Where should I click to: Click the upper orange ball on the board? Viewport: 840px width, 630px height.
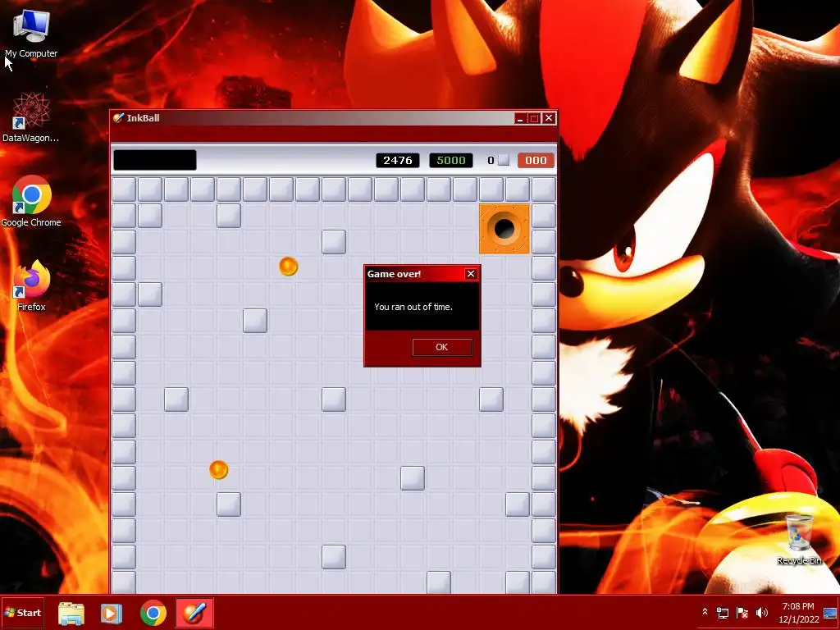tap(288, 267)
